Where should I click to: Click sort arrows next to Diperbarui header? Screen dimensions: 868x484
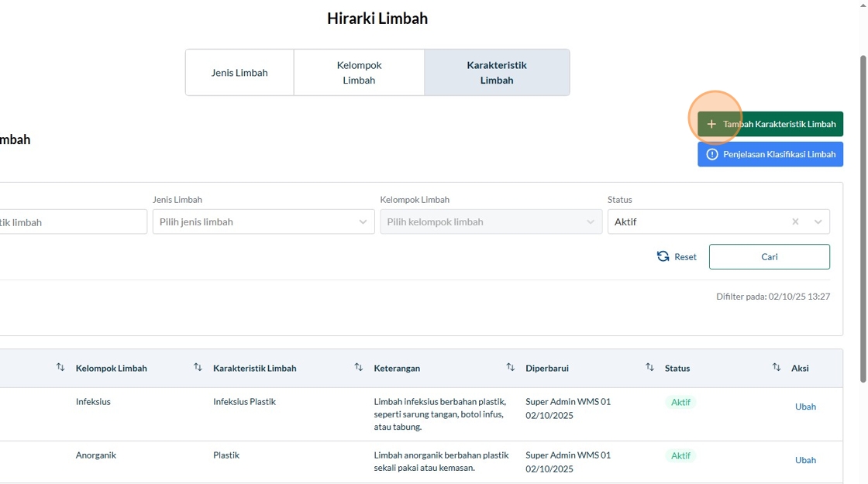[649, 367]
